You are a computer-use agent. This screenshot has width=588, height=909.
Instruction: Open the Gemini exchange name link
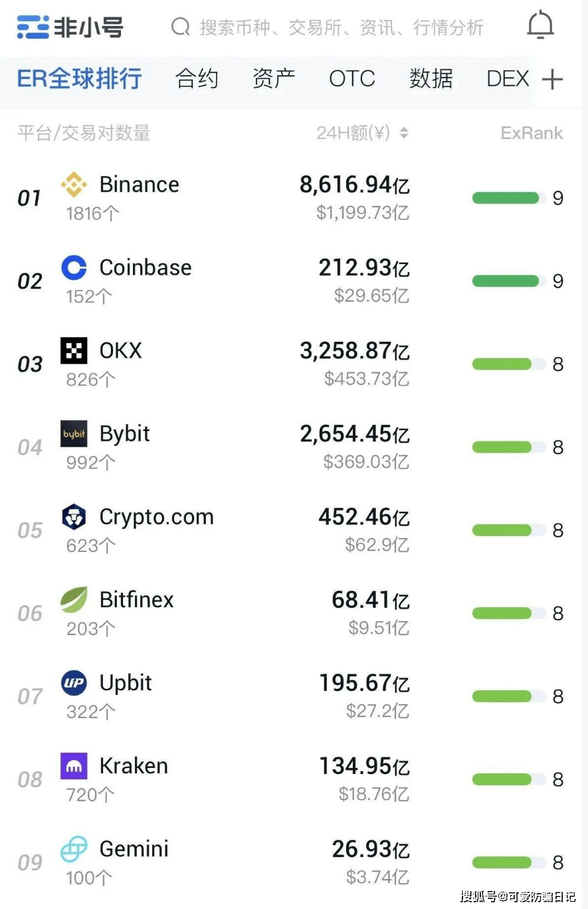pos(134,849)
